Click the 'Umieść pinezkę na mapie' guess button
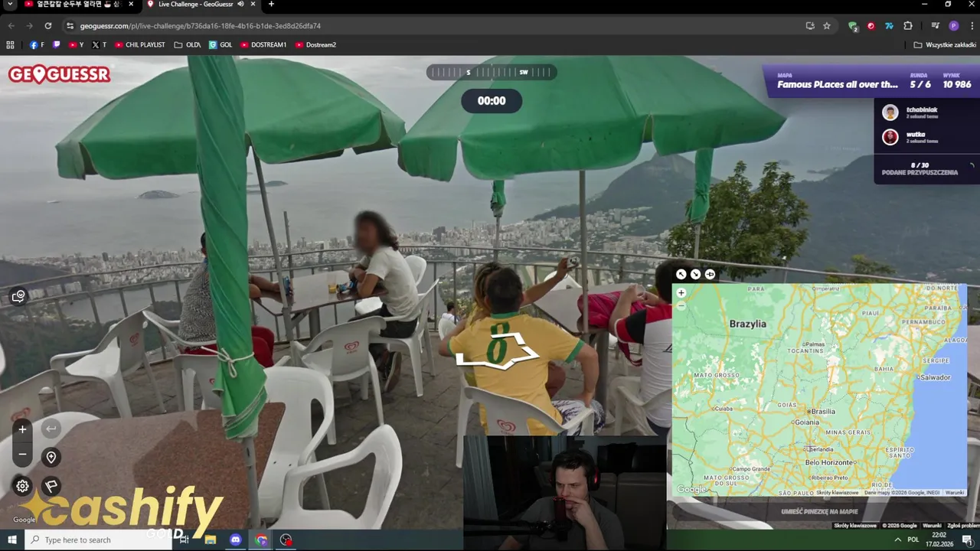Viewport: 980px width, 551px height. click(819, 511)
